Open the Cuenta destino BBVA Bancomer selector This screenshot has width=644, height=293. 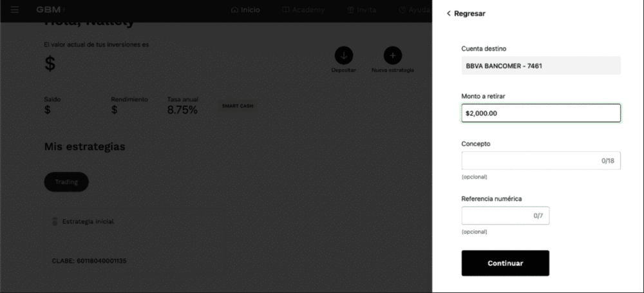(x=541, y=65)
